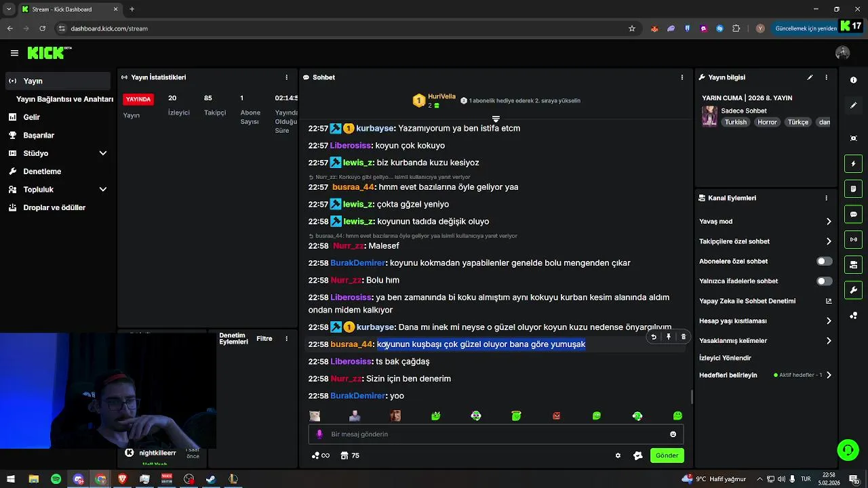Open the profile avatar menu at top right
This screenshot has width=868, height=488.
pyautogui.click(x=843, y=53)
